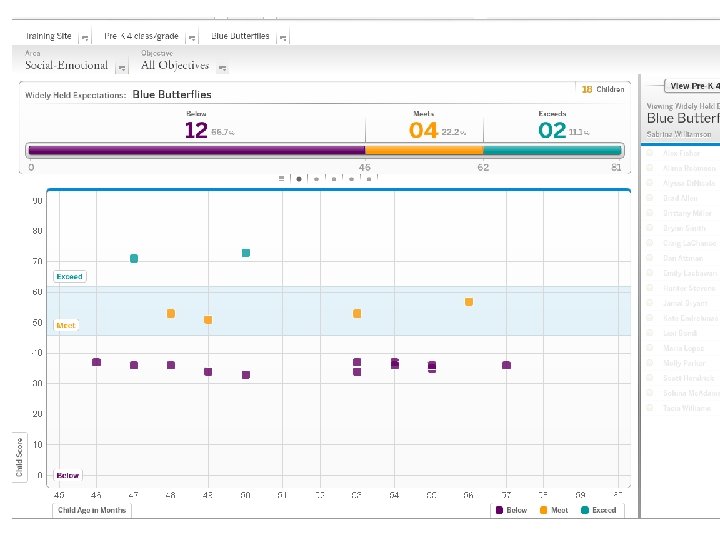The image size is (720, 540).
Task: Click the purple Below segment of the bar
Action: coord(197,150)
